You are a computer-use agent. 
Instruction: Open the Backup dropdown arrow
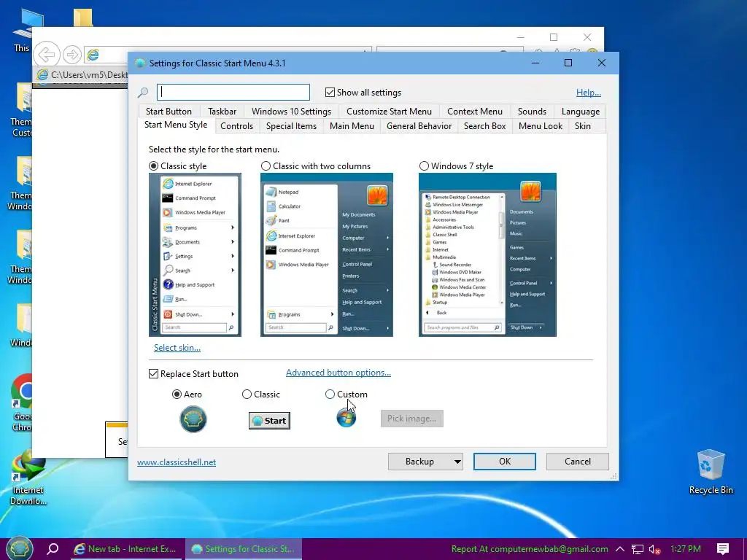(x=457, y=462)
